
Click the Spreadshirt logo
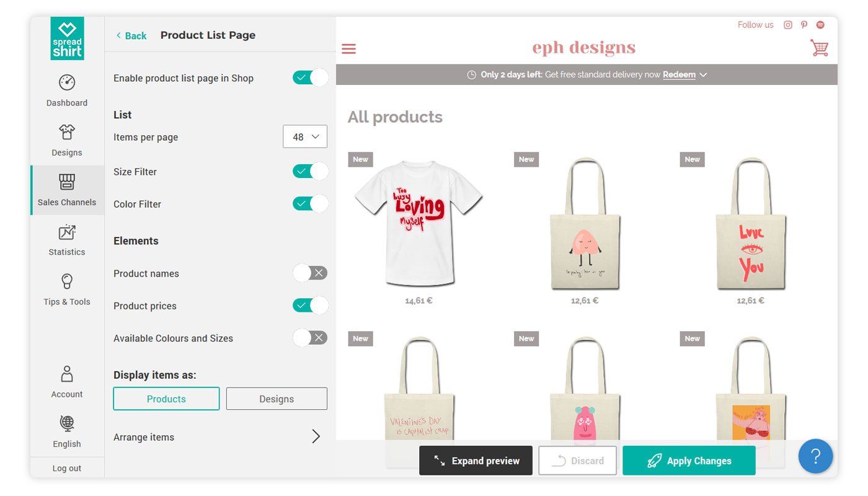[67, 38]
